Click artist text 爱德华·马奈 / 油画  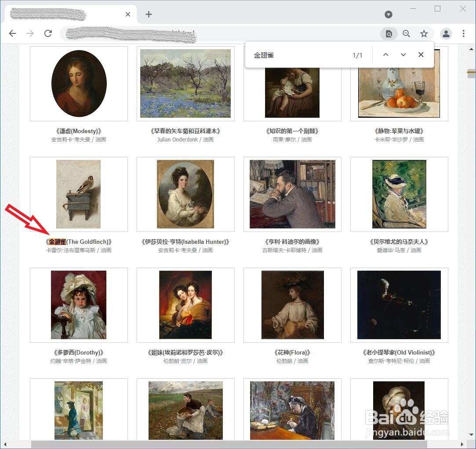pos(399,250)
